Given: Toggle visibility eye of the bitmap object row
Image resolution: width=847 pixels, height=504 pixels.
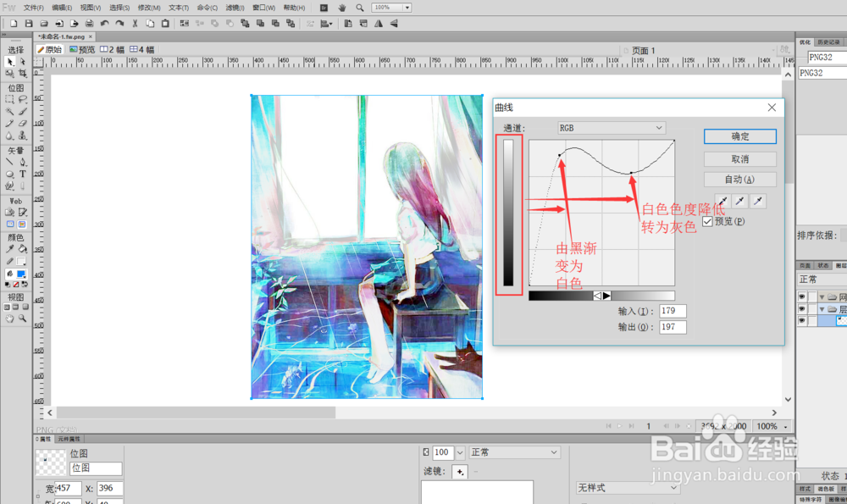Looking at the screenshot, I should click(801, 321).
